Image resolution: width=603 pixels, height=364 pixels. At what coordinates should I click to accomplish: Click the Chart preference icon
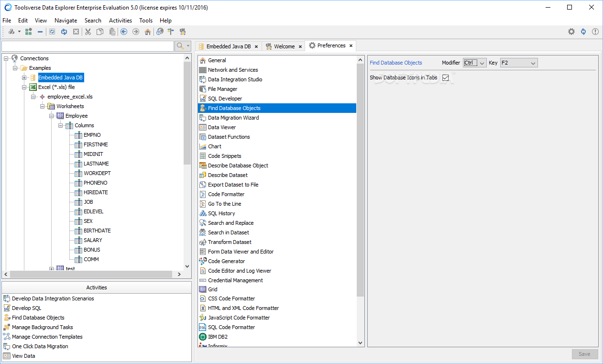click(203, 146)
